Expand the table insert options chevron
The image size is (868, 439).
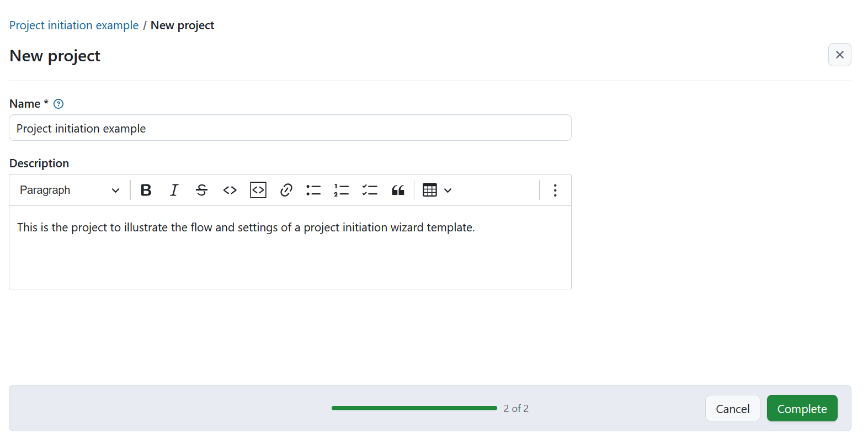coord(448,190)
